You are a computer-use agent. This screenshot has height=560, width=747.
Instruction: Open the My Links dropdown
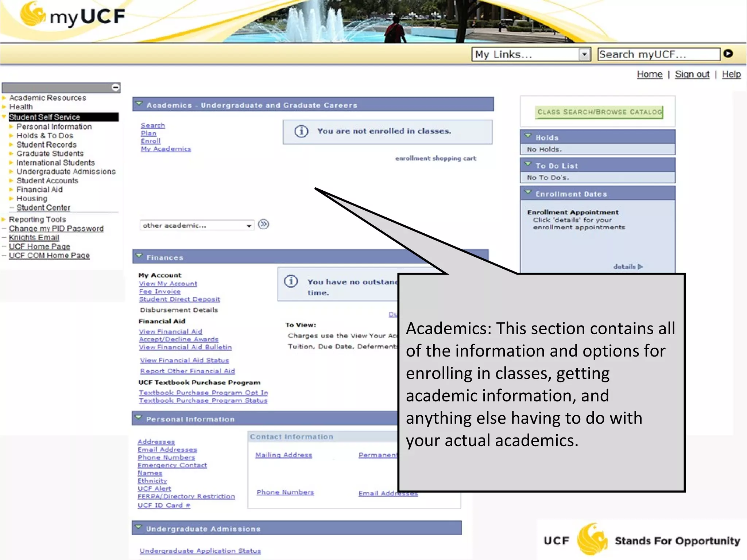click(x=584, y=54)
